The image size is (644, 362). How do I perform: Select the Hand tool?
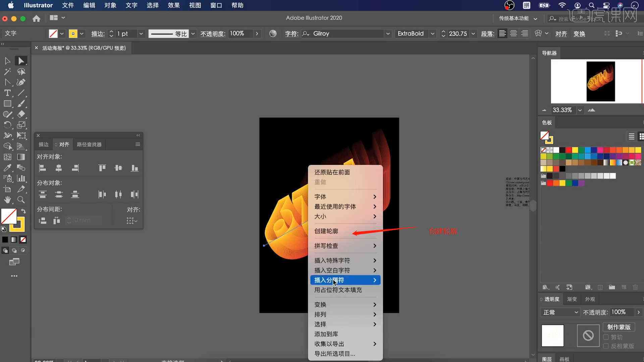pos(7,200)
